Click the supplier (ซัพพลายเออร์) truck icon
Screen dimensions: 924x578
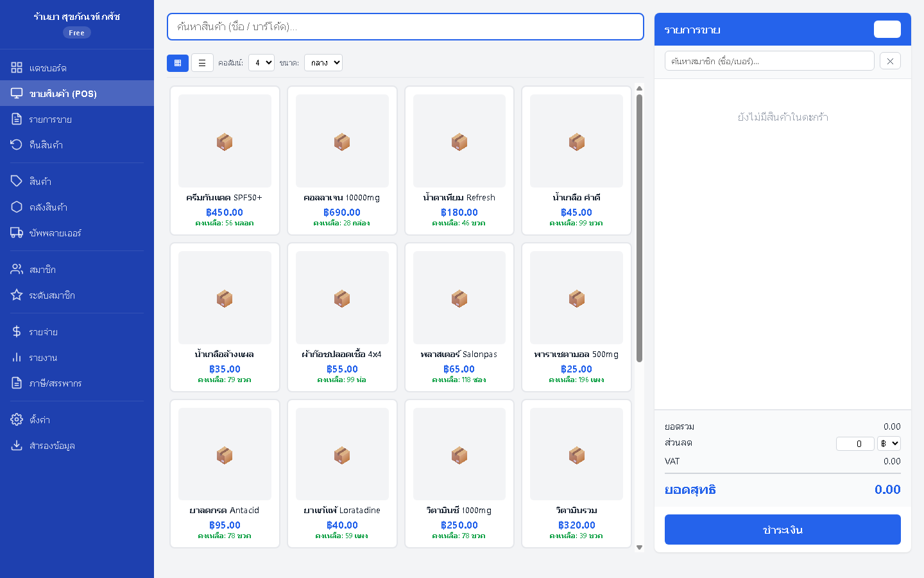(17, 232)
